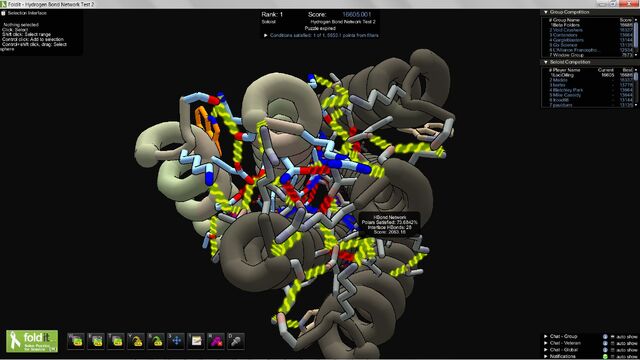Click the first green save-slot icon
Image resolution: width=640 pixels, height=360 pixels.
[x=76, y=341]
